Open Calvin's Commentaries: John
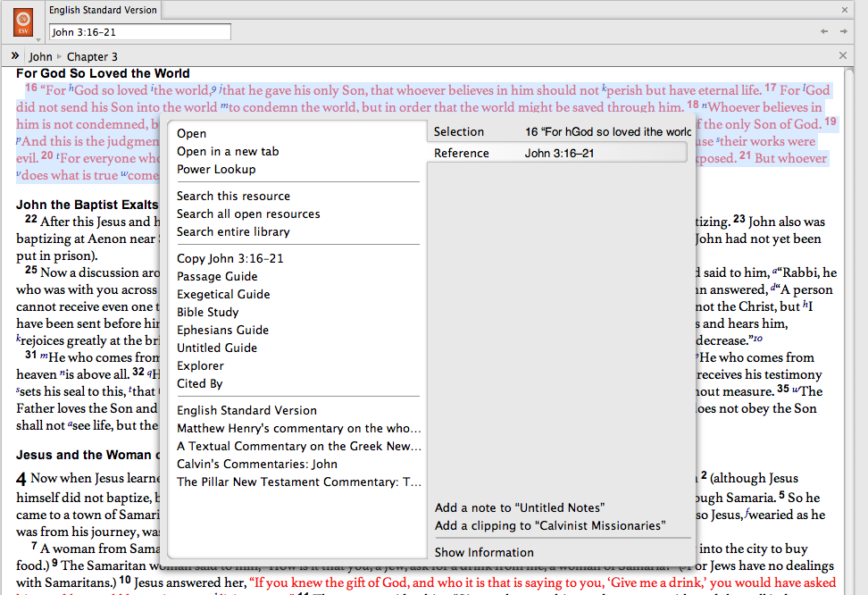Screen dimensions: 868x595 (x=257, y=464)
